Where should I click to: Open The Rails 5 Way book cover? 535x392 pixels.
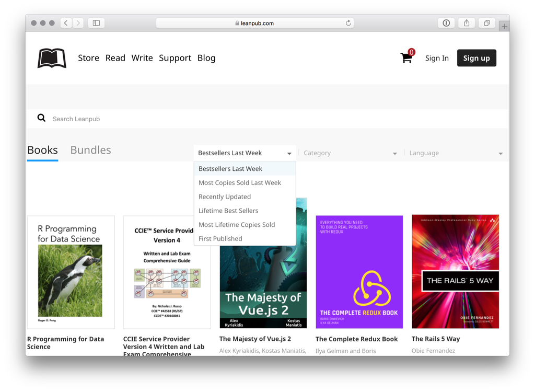click(x=455, y=271)
